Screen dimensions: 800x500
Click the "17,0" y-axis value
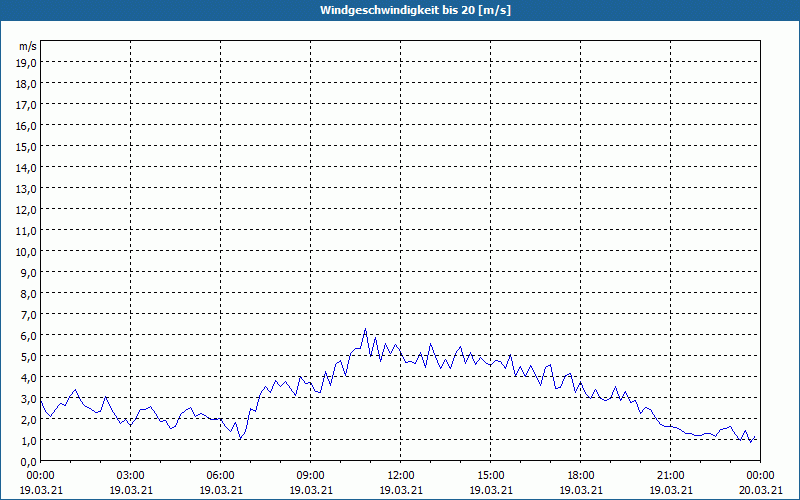28,105
